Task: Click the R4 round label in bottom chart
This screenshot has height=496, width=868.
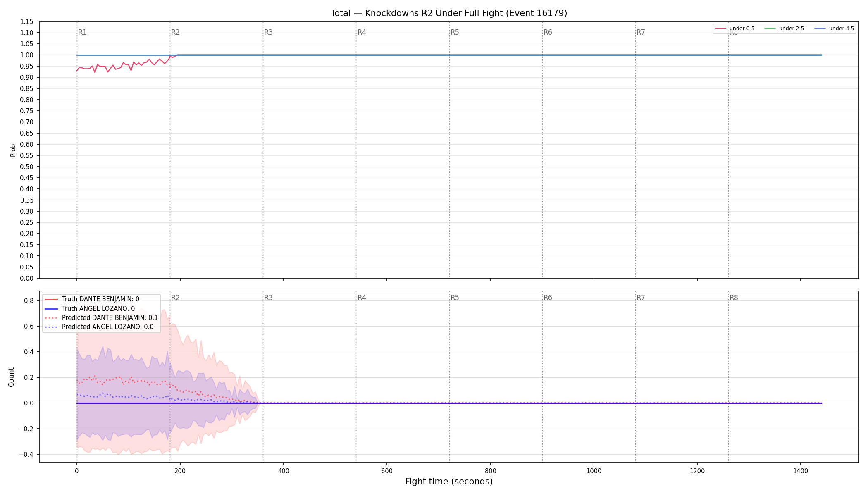Action: pos(362,298)
